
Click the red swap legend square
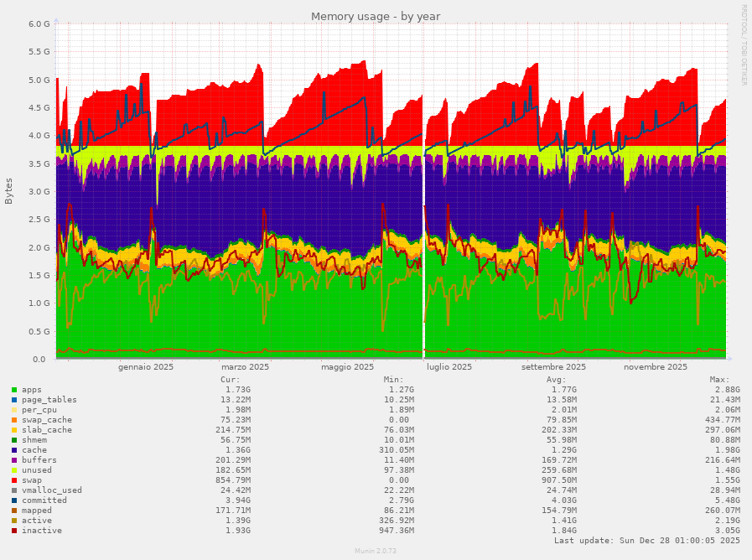pos(13,480)
